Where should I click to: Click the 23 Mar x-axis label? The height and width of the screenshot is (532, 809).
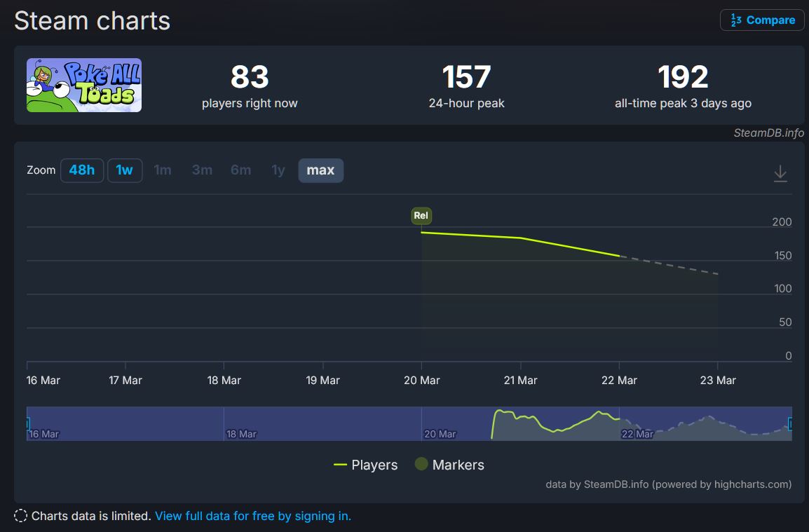point(718,381)
